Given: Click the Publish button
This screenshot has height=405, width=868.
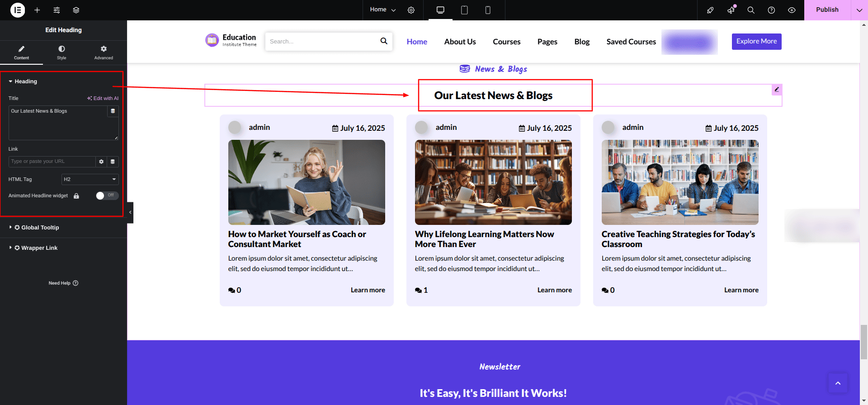Looking at the screenshot, I should pyautogui.click(x=827, y=10).
